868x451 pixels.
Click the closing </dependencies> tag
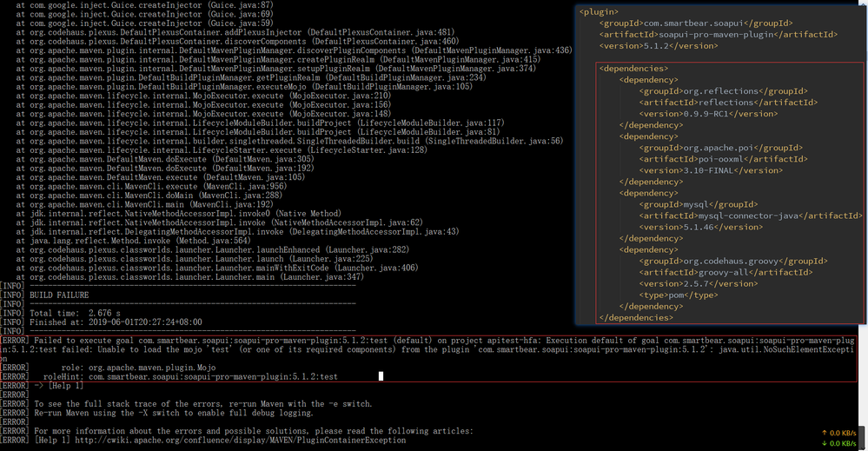[x=635, y=318]
